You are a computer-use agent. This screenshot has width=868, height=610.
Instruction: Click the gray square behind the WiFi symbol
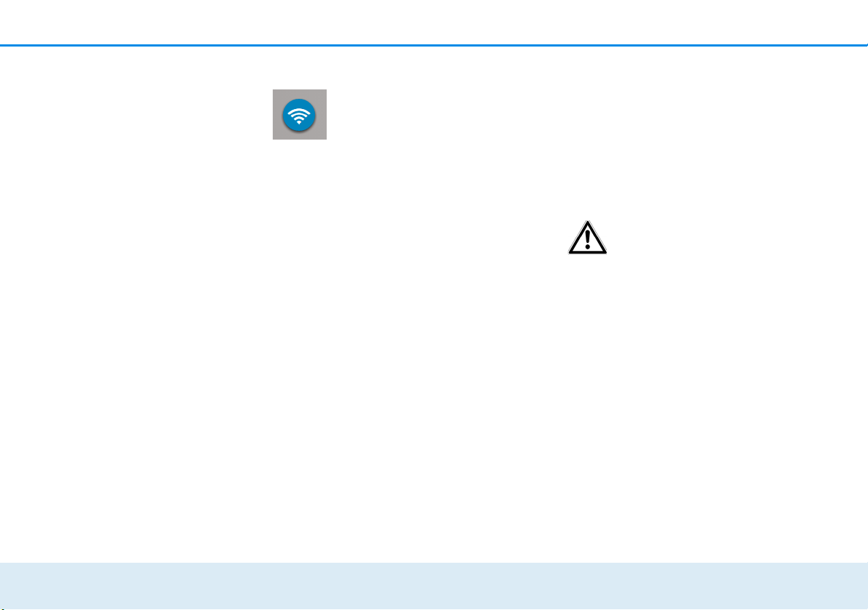(300, 114)
